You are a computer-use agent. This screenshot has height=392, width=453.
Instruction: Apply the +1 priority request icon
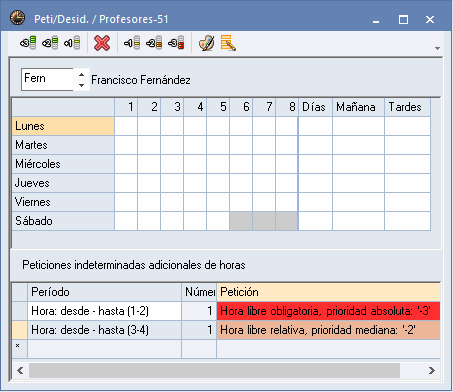click(72, 43)
